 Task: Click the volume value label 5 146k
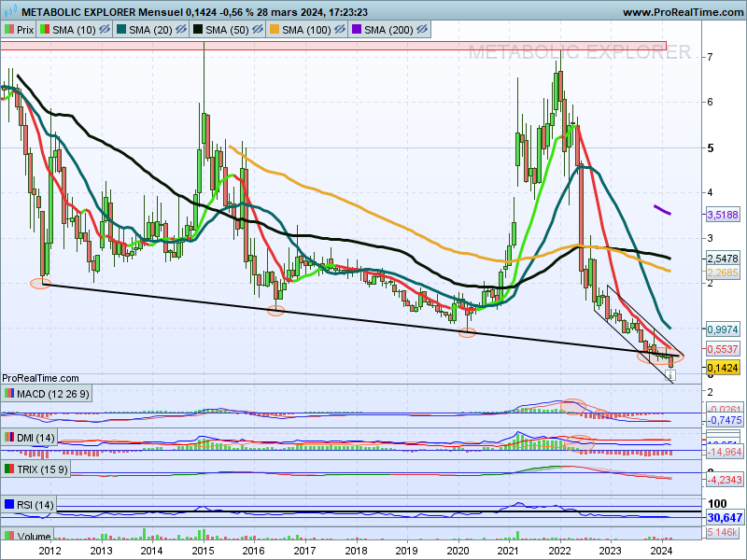coord(723,532)
